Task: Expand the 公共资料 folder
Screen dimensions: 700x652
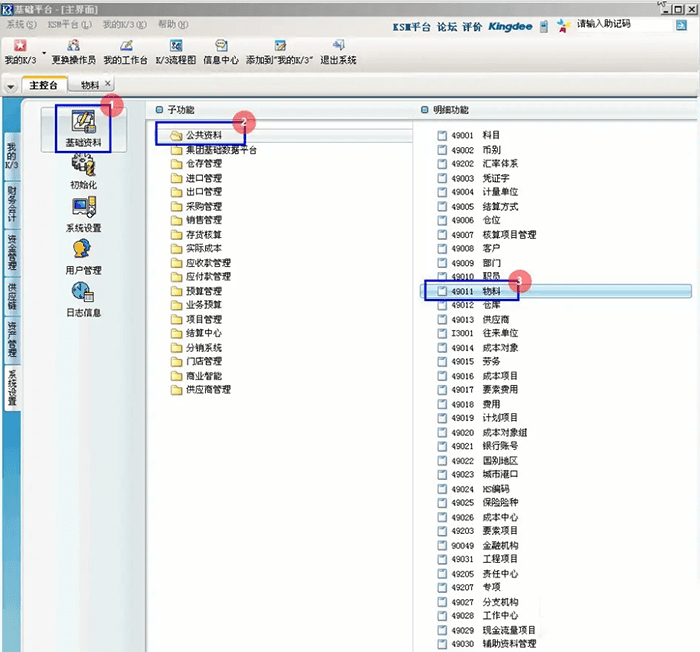Action: coord(203,135)
